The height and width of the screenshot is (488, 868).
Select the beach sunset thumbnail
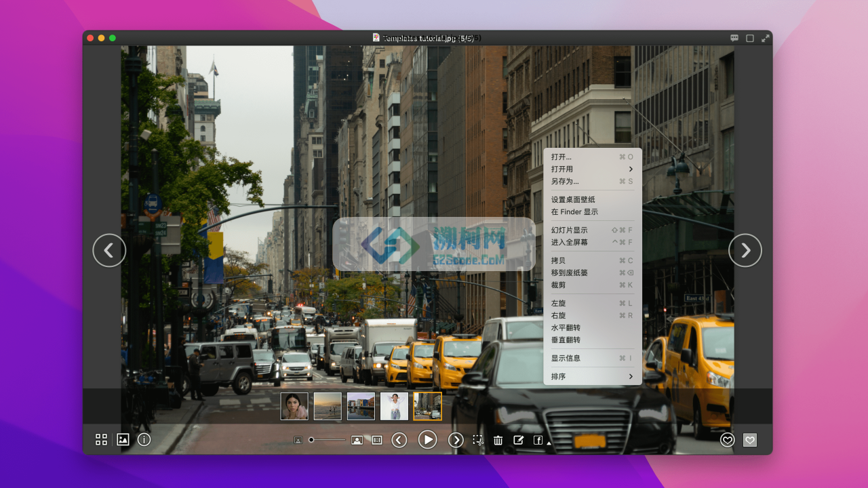coord(328,406)
